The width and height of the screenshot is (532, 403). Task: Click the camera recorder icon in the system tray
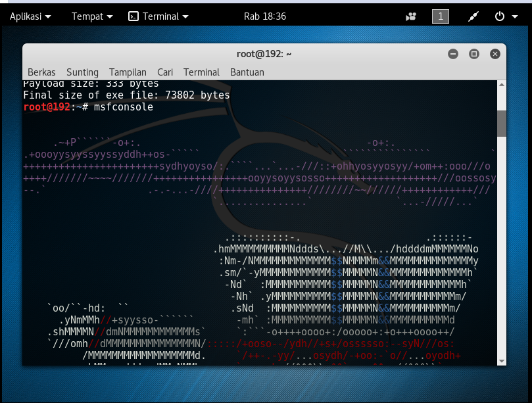410,16
